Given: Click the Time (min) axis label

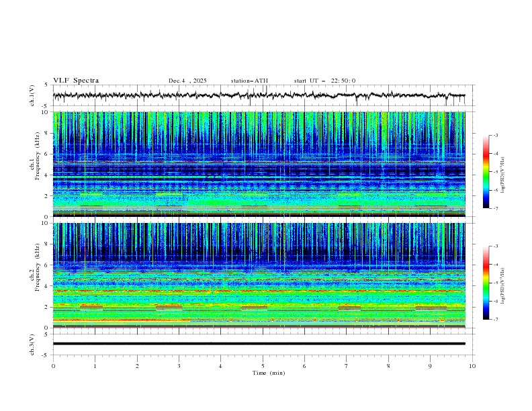Looking at the screenshot, I should point(269,373).
